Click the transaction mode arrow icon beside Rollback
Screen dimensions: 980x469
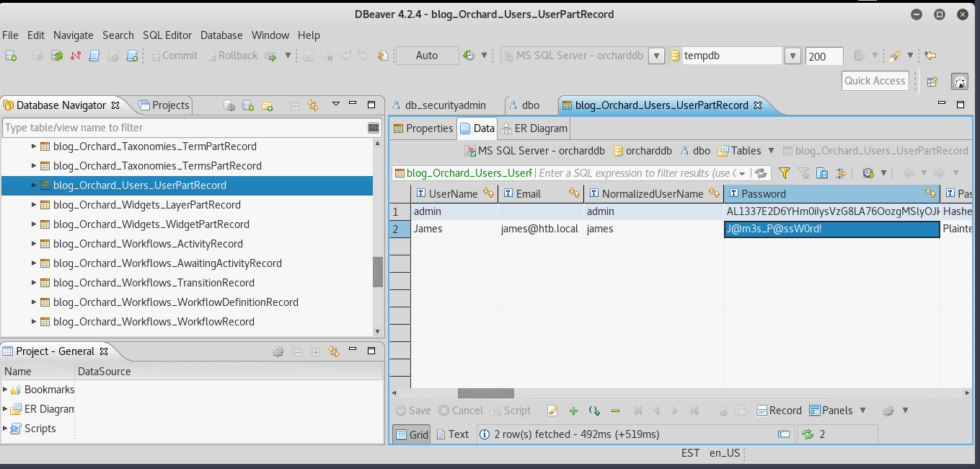(x=271, y=56)
